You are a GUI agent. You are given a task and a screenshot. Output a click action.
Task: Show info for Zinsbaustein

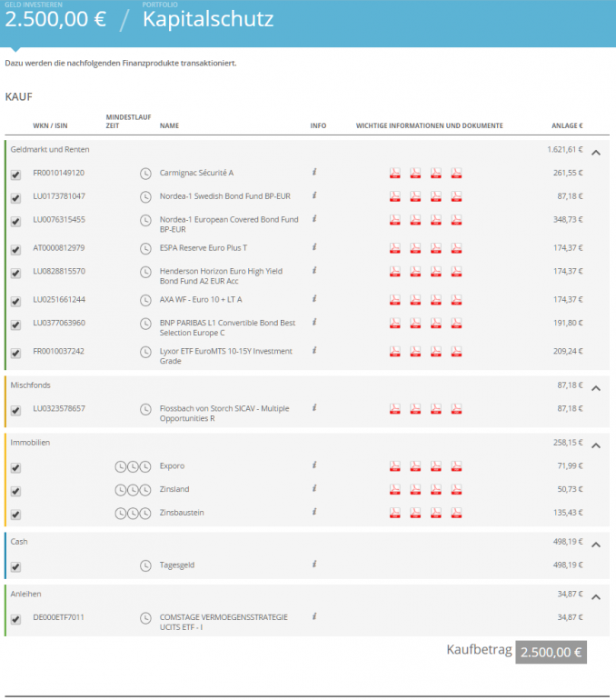[x=314, y=512]
